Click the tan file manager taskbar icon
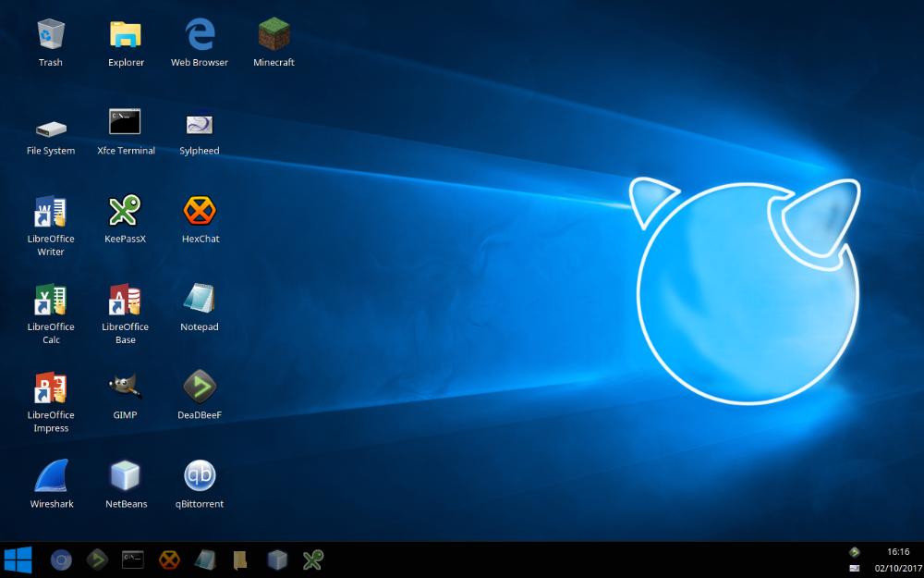 [x=240, y=560]
